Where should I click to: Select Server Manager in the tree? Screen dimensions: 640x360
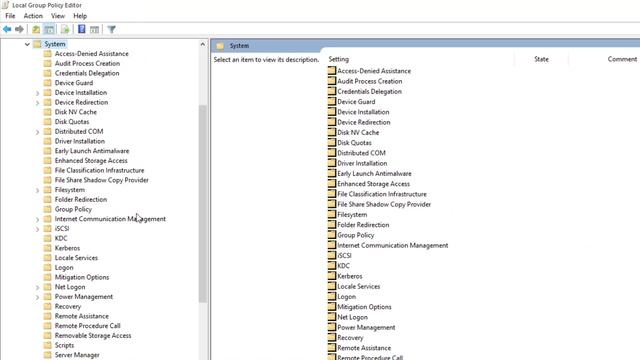click(77, 355)
